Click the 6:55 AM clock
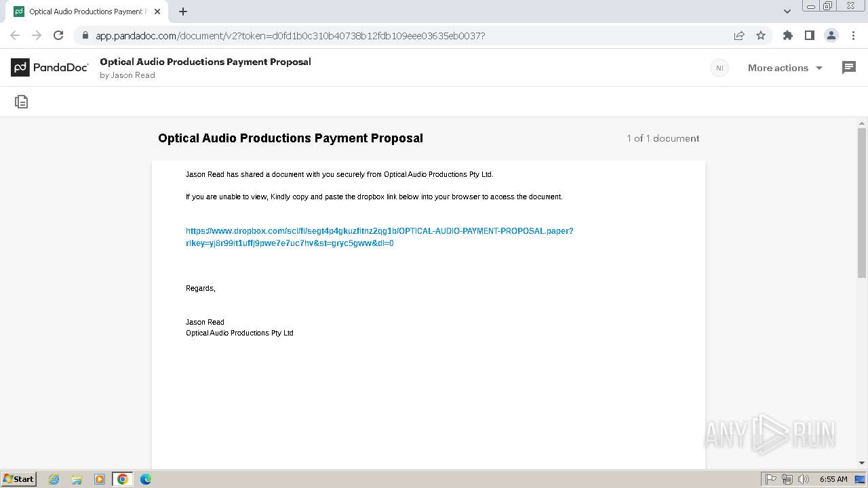The width and height of the screenshot is (868, 488). pyautogui.click(x=833, y=479)
